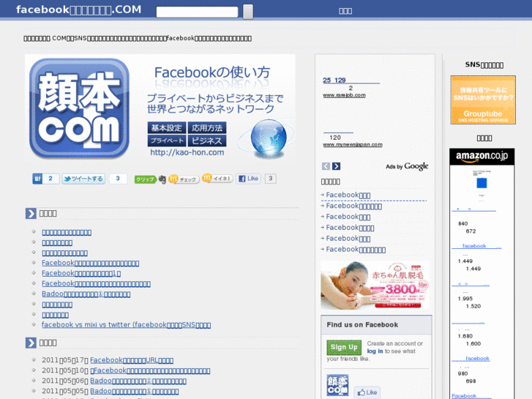Open the first facebook link in Amazon widget
The image size is (532, 399).
click(x=476, y=246)
